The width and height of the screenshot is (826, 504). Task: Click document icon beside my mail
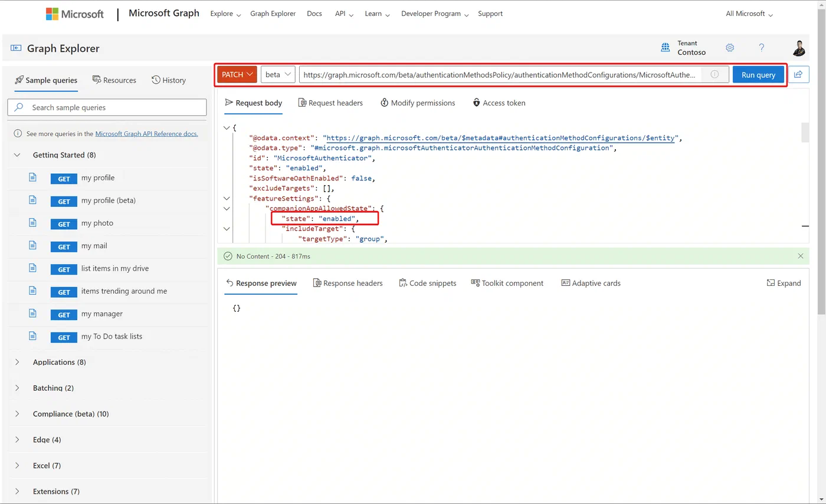tap(33, 245)
